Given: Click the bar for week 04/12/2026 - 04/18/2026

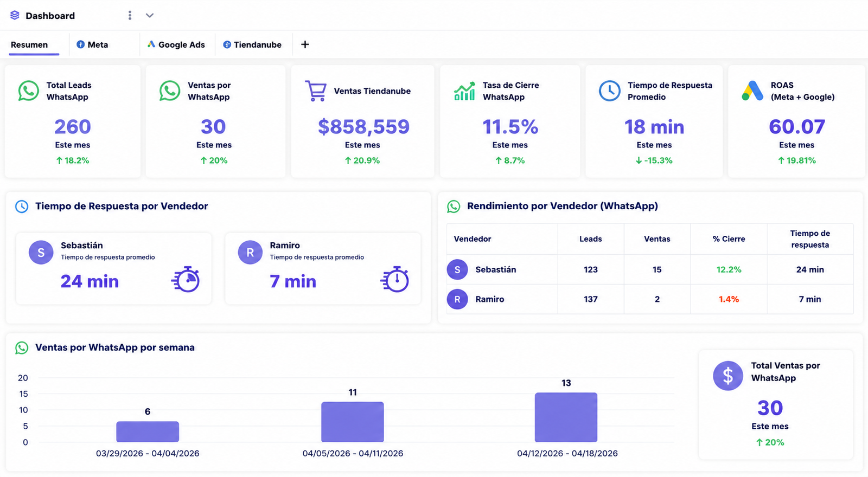Looking at the screenshot, I should click(566, 417).
